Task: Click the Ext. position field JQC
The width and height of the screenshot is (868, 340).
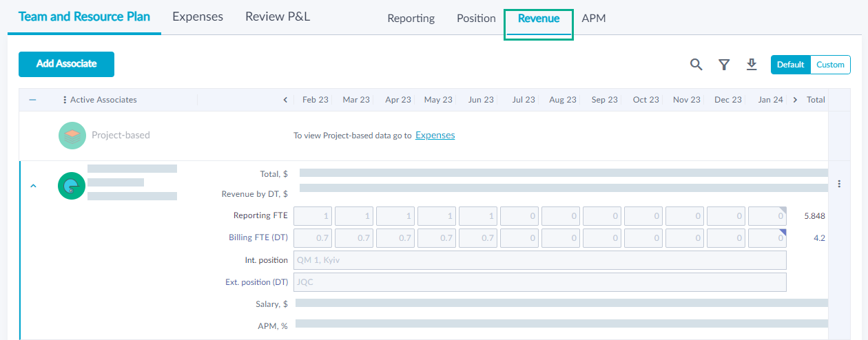Action: [x=540, y=282]
